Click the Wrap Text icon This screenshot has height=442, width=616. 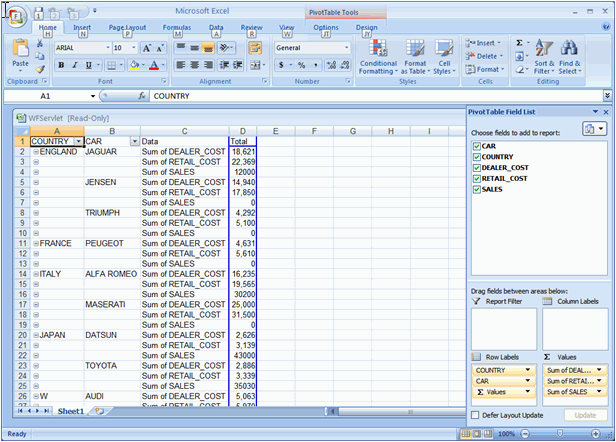[255, 48]
